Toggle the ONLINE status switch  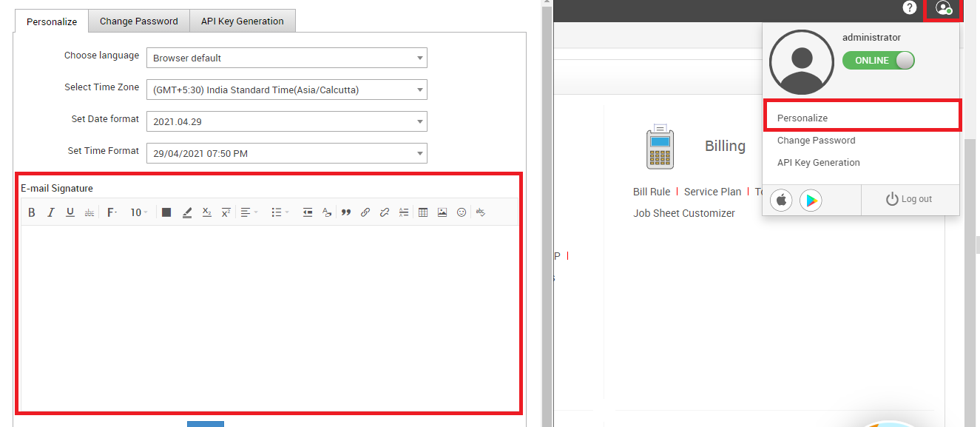(879, 61)
